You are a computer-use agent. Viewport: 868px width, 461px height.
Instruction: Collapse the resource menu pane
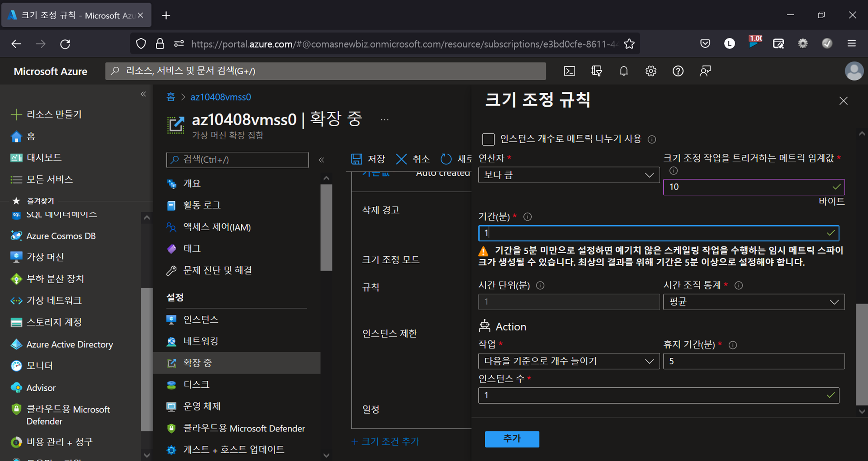point(322,160)
